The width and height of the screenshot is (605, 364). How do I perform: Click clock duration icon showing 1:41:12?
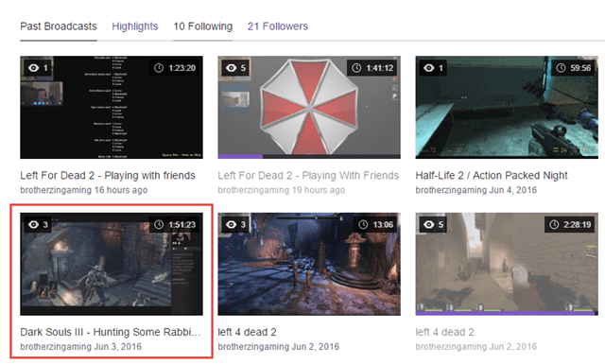click(x=356, y=68)
